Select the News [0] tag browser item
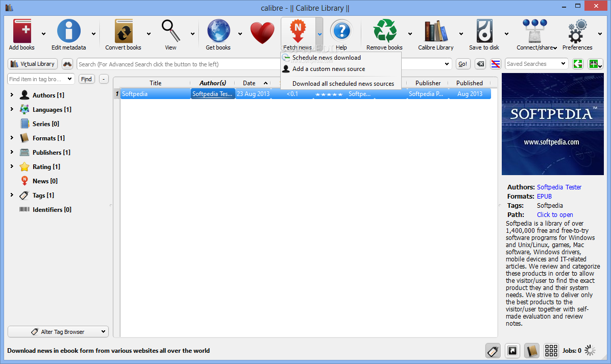This screenshot has height=364, width=611. [45, 181]
